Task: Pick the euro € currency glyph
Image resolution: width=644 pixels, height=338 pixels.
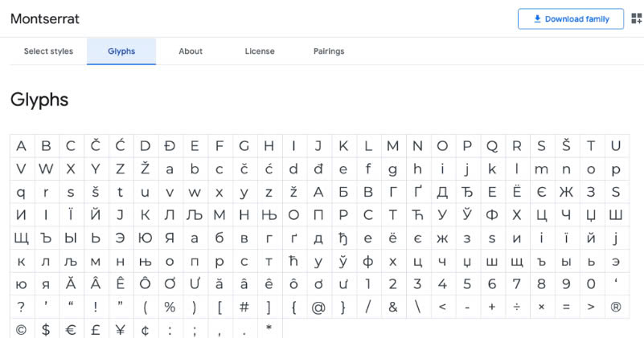Action: tap(71, 329)
